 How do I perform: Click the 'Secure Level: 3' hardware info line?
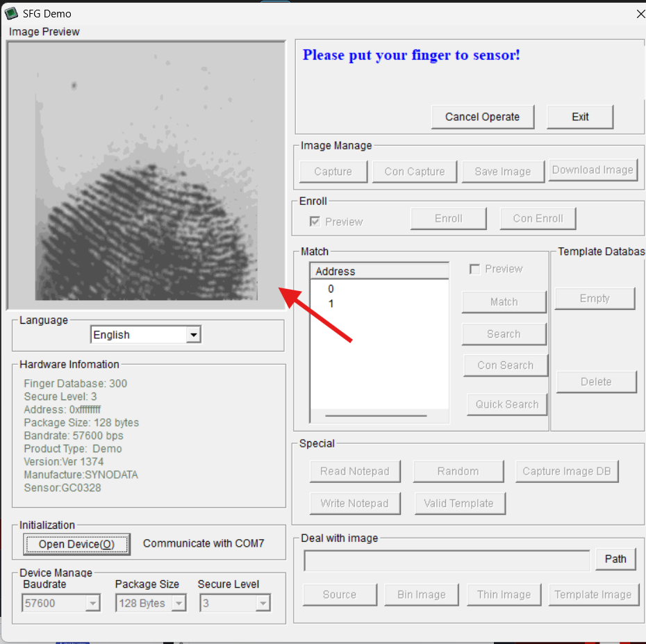point(60,397)
